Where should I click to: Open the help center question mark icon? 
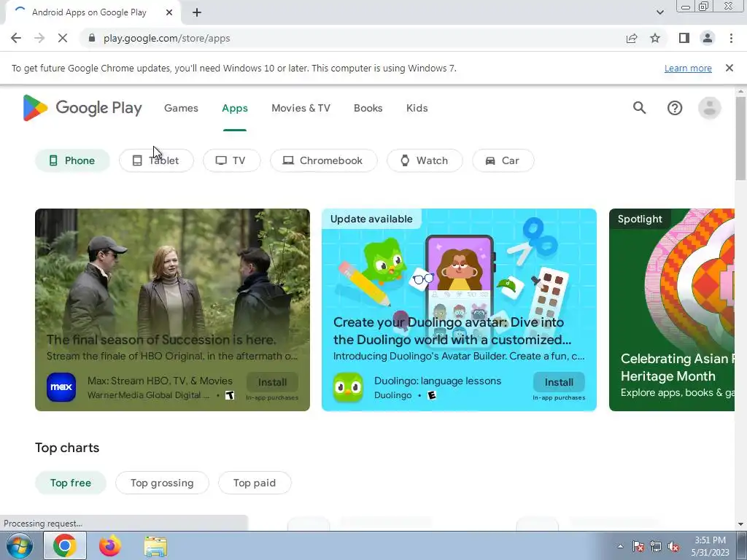(x=675, y=108)
